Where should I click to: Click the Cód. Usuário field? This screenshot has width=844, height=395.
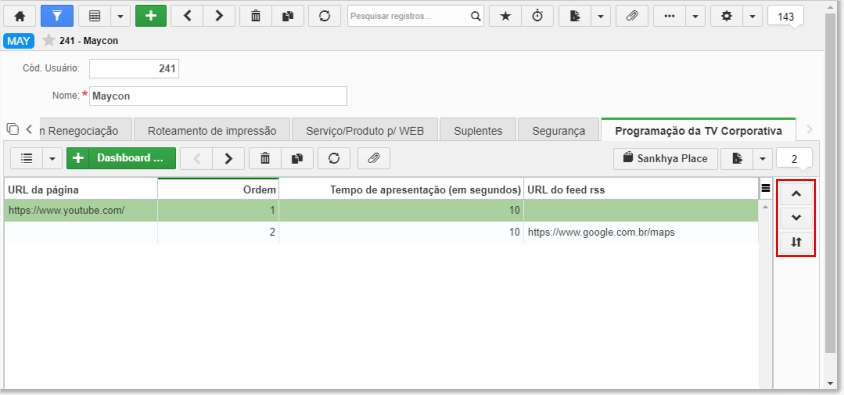click(134, 69)
